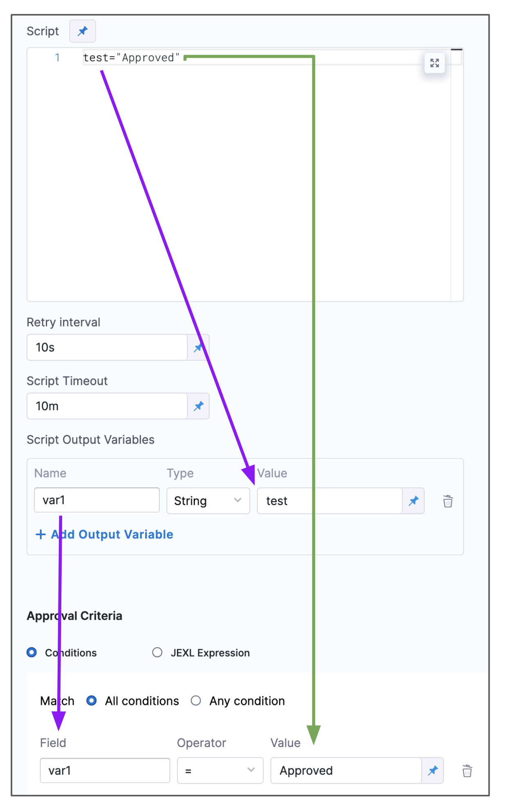Screen dimensions: 506x812
Task: Choose Any condition match option
Action: [196, 701]
